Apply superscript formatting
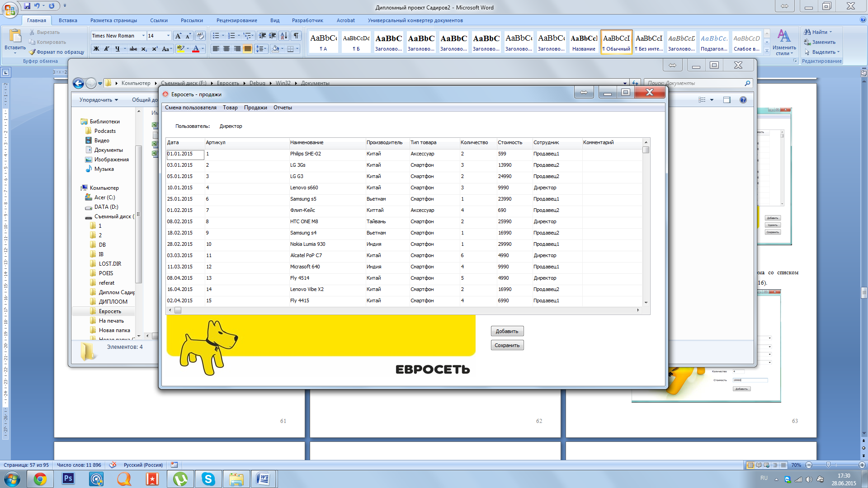 tap(155, 49)
